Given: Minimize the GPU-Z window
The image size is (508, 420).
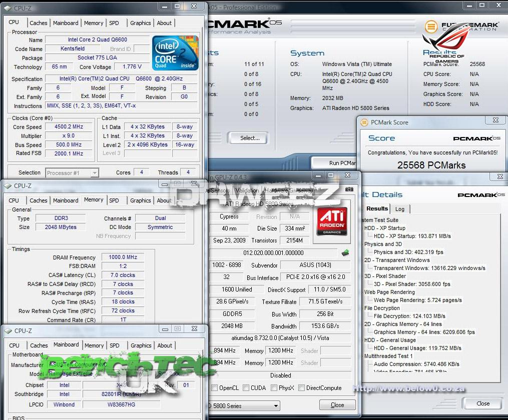Looking at the screenshot, I should coord(318,175).
